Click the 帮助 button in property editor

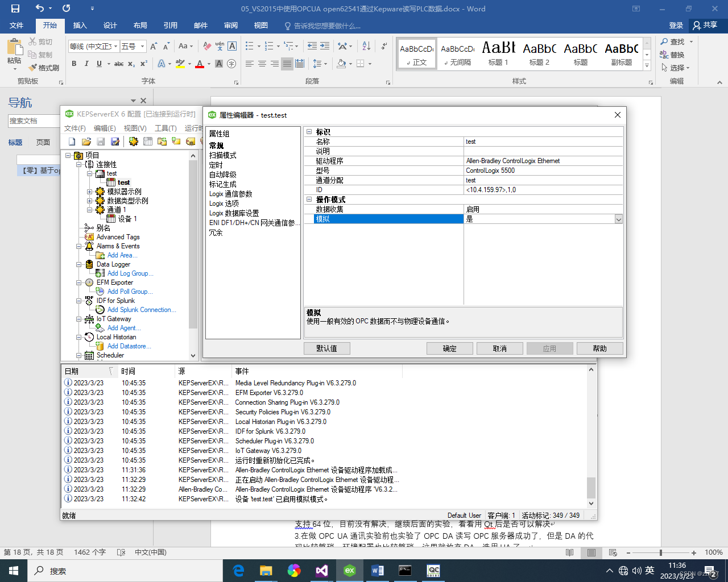[x=600, y=348]
